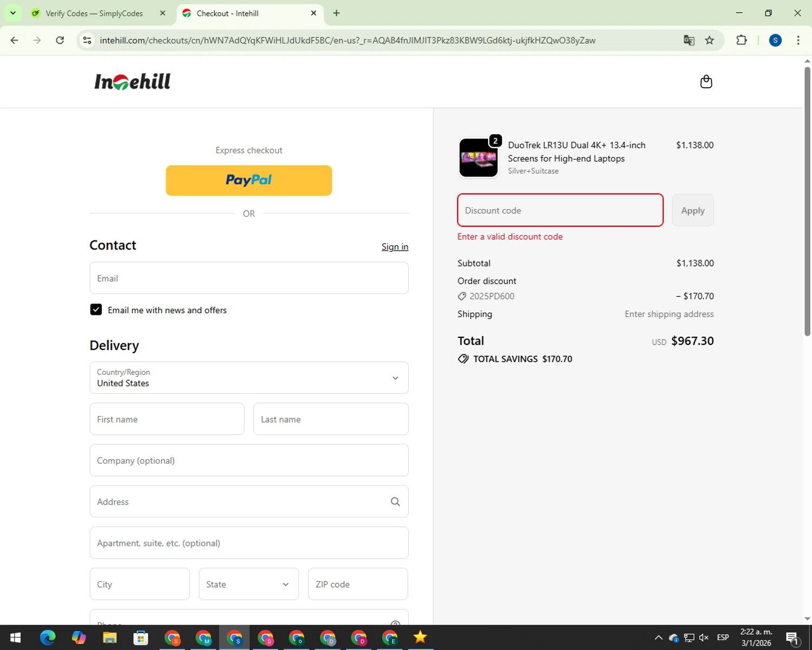Go back with the browser back arrow
This screenshot has height=650, width=812.
coord(15,40)
